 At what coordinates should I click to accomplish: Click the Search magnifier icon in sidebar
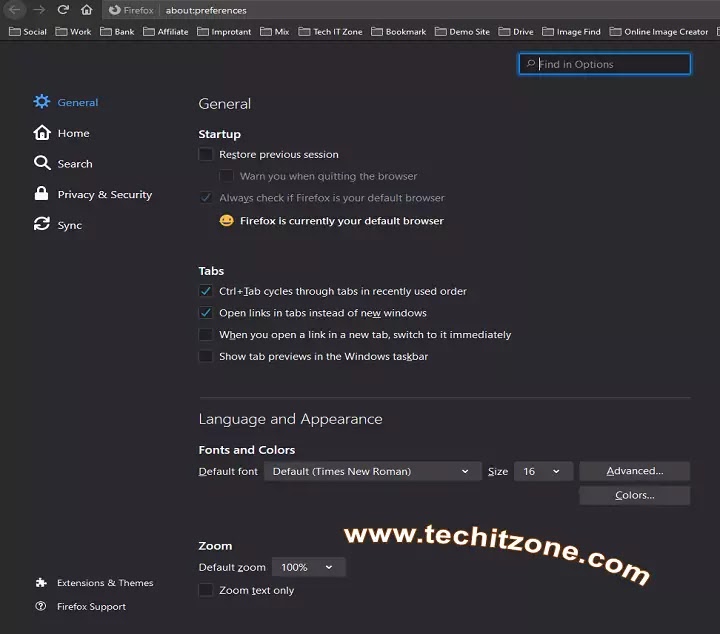(42, 163)
